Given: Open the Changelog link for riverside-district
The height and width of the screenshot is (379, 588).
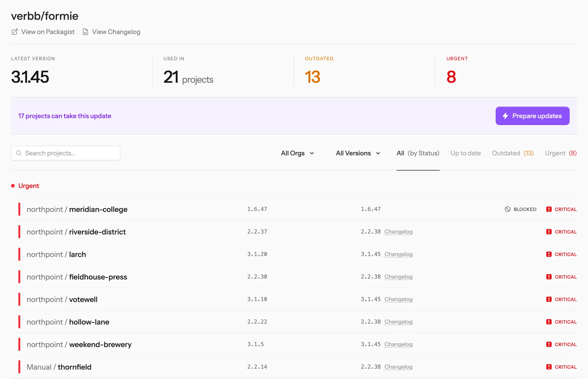Looking at the screenshot, I should tap(398, 232).
